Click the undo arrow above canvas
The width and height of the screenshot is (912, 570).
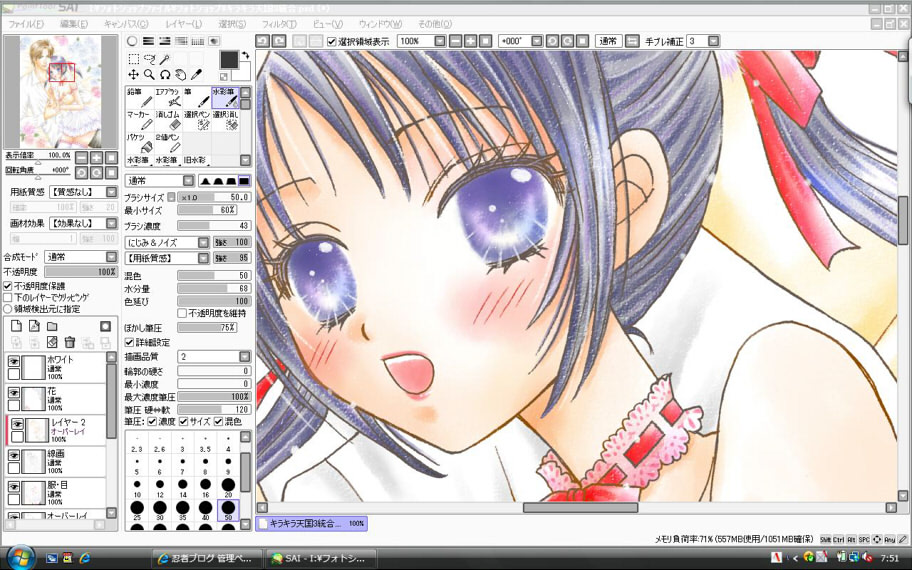[263, 41]
